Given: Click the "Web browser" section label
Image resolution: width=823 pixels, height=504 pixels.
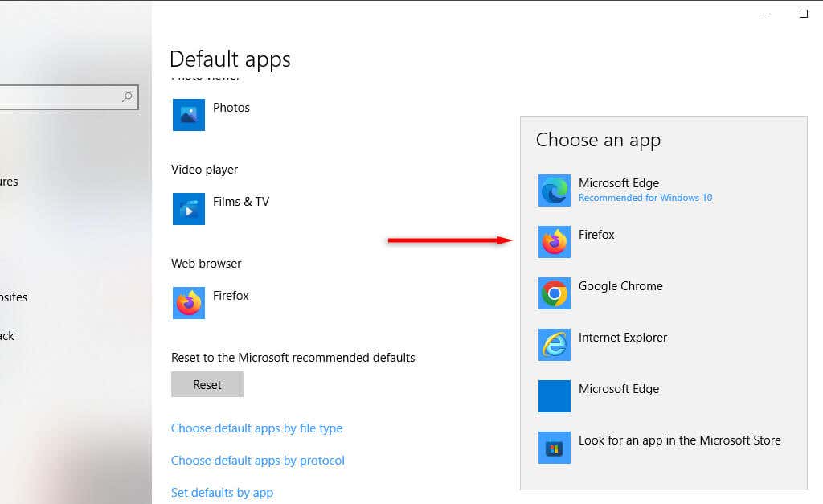Looking at the screenshot, I should tap(207, 264).
